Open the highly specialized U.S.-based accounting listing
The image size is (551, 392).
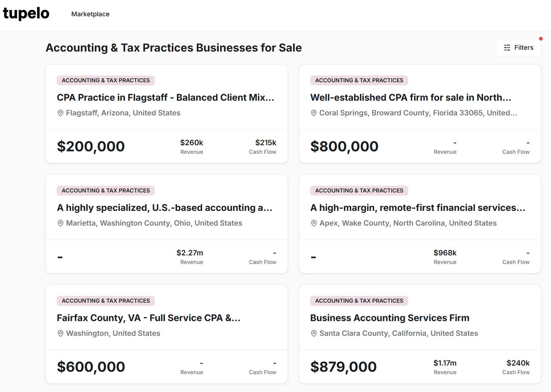[x=165, y=208]
